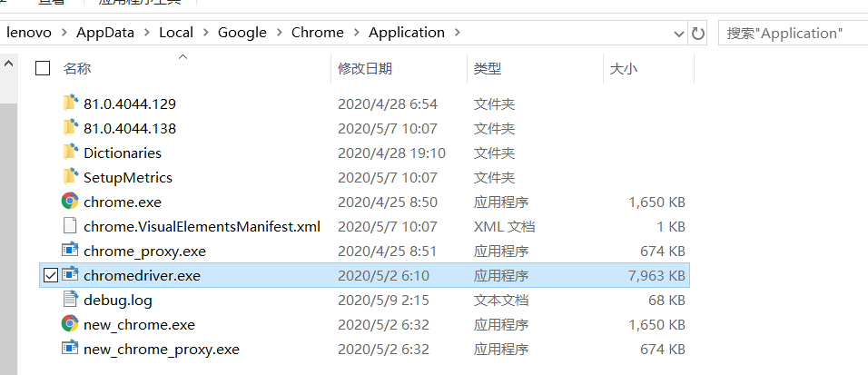Expand the chevron after Application breadcrumb
Viewport: 868px width, 375px height.
457,33
